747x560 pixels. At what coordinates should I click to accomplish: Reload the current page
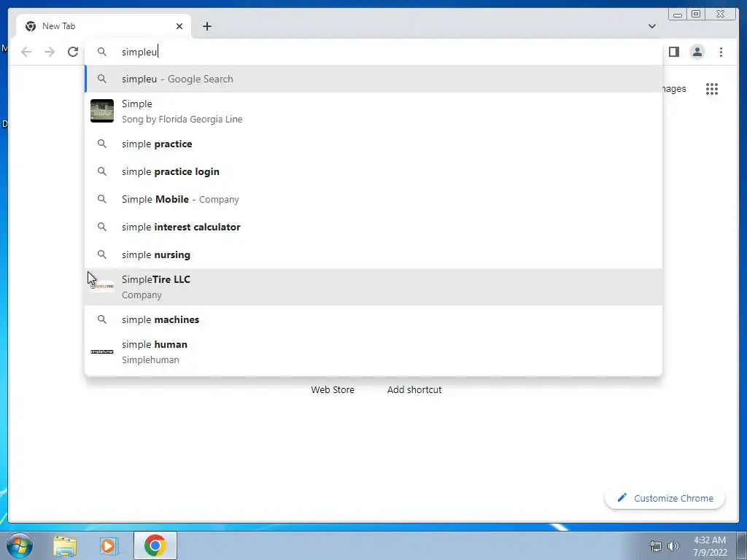pyautogui.click(x=72, y=52)
